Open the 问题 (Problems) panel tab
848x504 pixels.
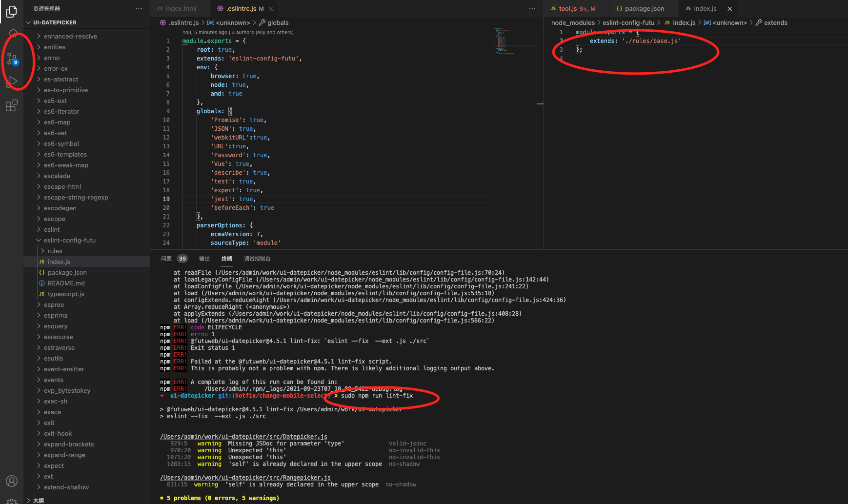pyautogui.click(x=166, y=259)
